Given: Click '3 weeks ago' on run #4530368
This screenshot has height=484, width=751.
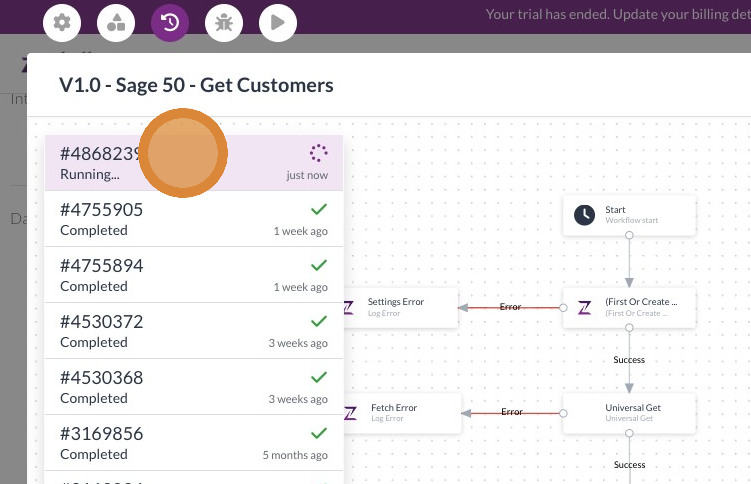Looking at the screenshot, I should (x=298, y=399).
